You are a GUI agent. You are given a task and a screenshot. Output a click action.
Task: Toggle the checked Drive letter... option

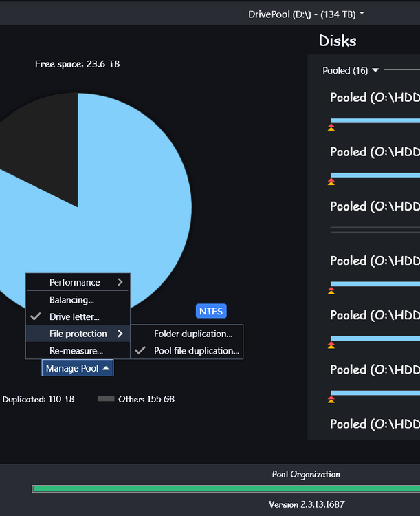tap(74, 317)
